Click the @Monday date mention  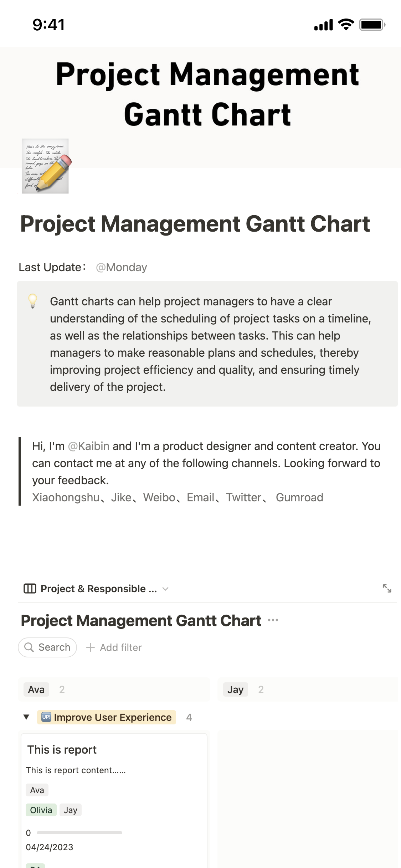[x=122, y=267]
